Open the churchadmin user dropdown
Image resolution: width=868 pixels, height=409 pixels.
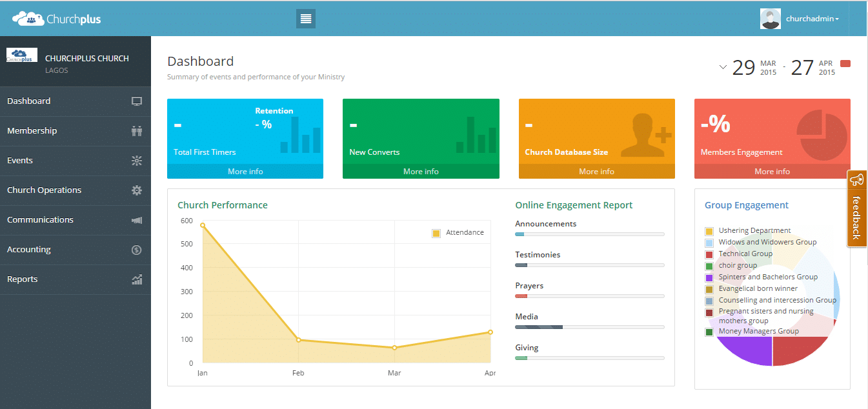click(812, 19)
